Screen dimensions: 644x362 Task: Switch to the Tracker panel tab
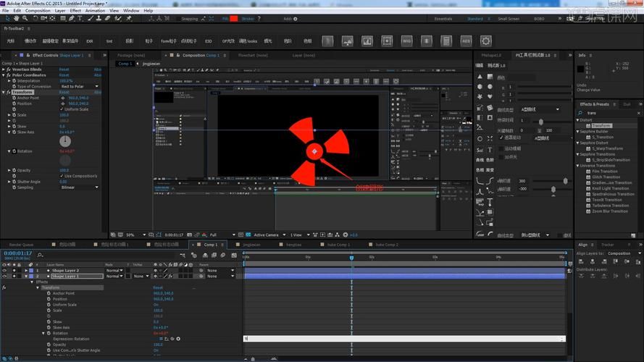coord(608,245)
